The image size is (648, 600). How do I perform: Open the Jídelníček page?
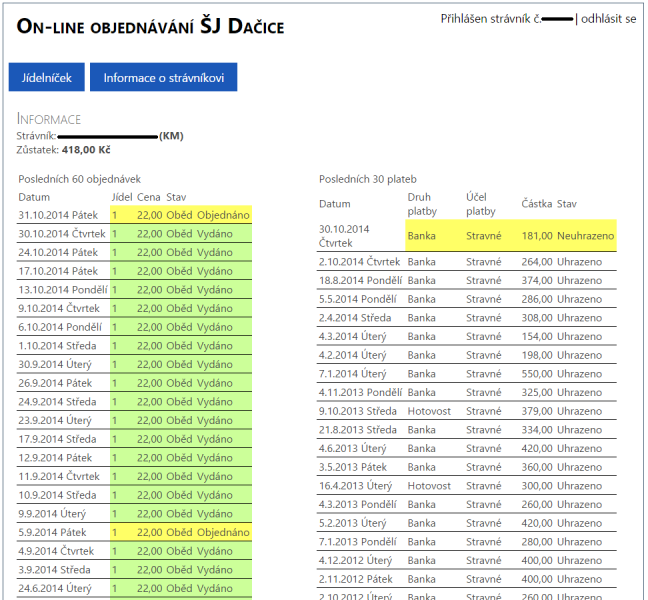click(47, 77)
